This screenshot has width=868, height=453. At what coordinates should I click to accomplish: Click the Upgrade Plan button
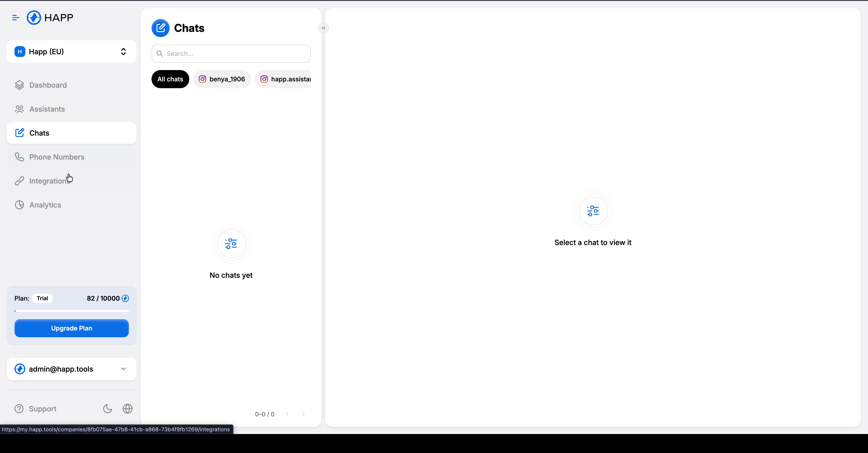coord(71,328)
